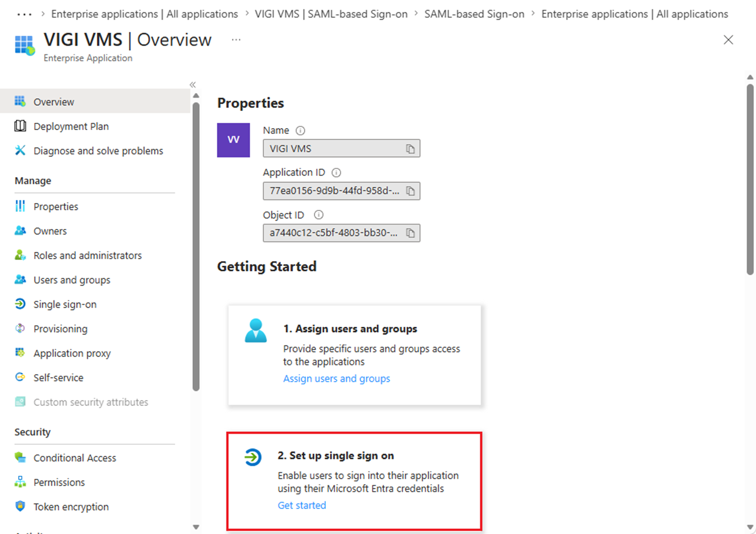The width and height of the screenshot is (756, 534).
Task: Click the purple VV application logo
Action: tap(233, 140)
